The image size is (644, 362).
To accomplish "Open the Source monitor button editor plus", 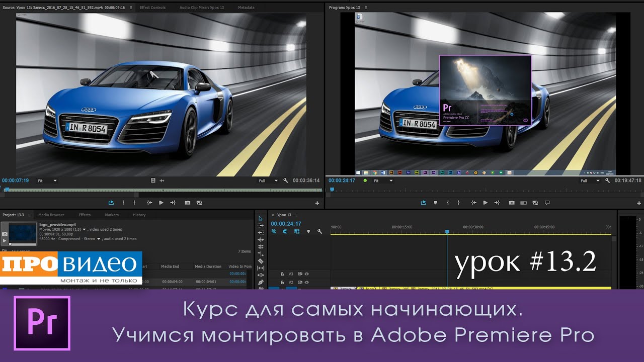I will (317, 203).
